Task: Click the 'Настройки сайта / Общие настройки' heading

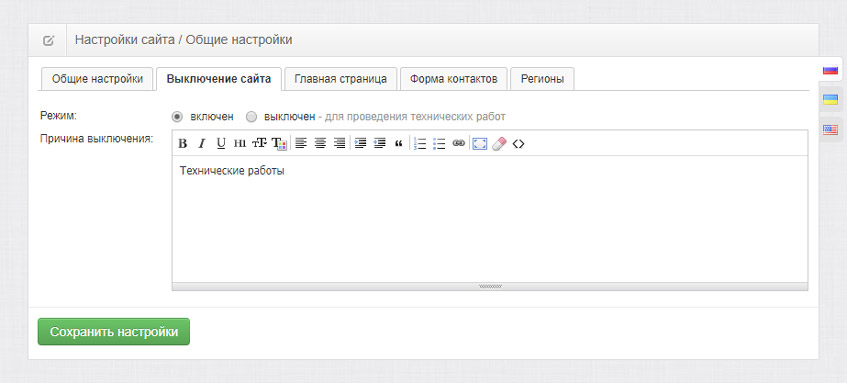Action: tap(184, 40)
